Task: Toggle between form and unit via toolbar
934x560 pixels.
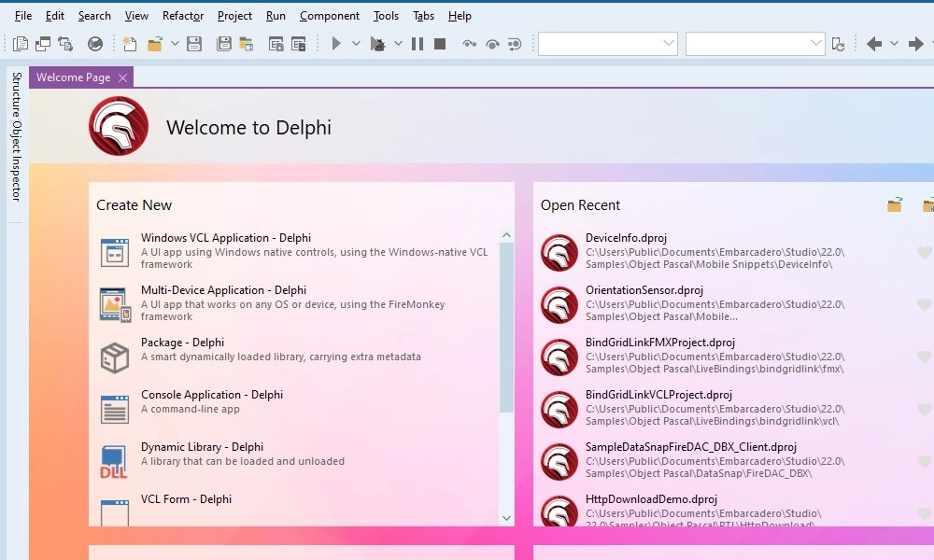Action: [65, 44]
